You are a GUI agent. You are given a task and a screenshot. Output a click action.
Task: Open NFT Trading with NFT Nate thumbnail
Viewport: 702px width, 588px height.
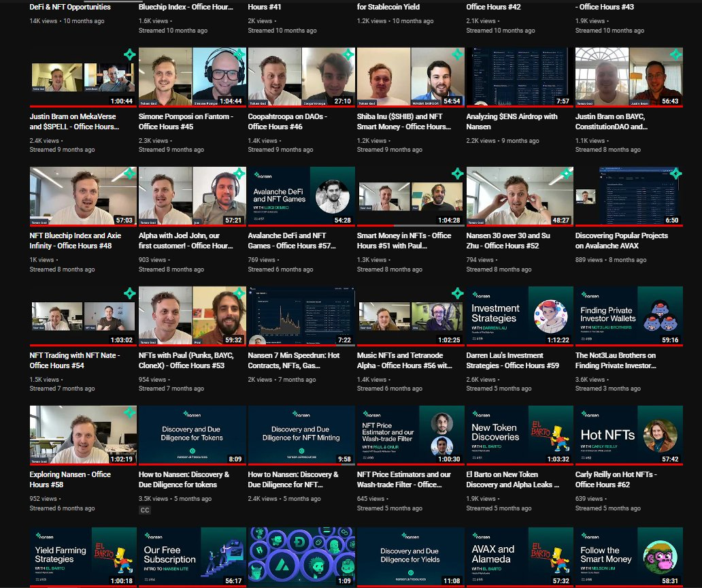tap(83, 316)
